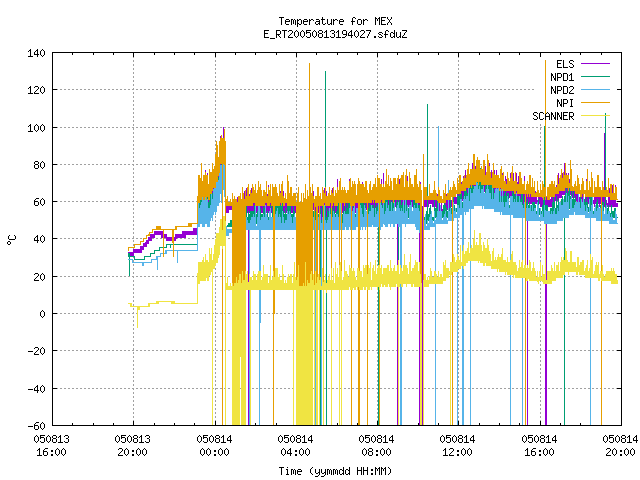Click the x-axis tick label 050814 04:00
This screenshot has width=640, height=480.
tap(296, 446)
